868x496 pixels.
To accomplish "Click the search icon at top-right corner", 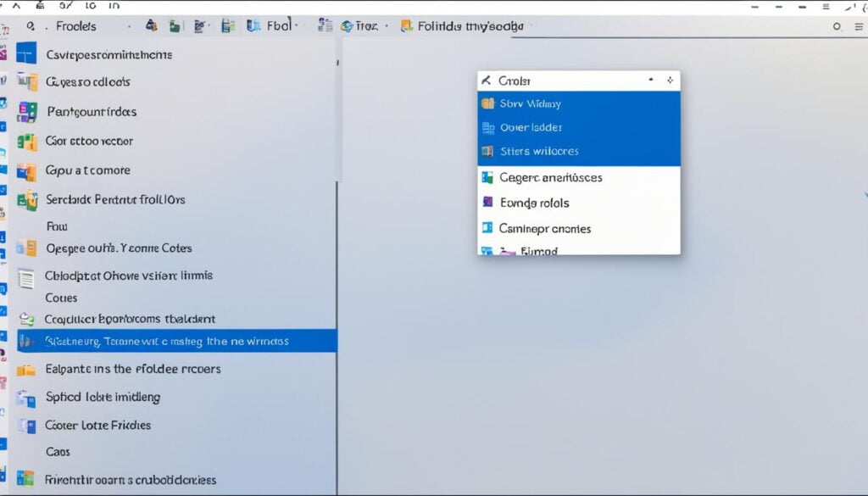I will (x=837, y=26).
